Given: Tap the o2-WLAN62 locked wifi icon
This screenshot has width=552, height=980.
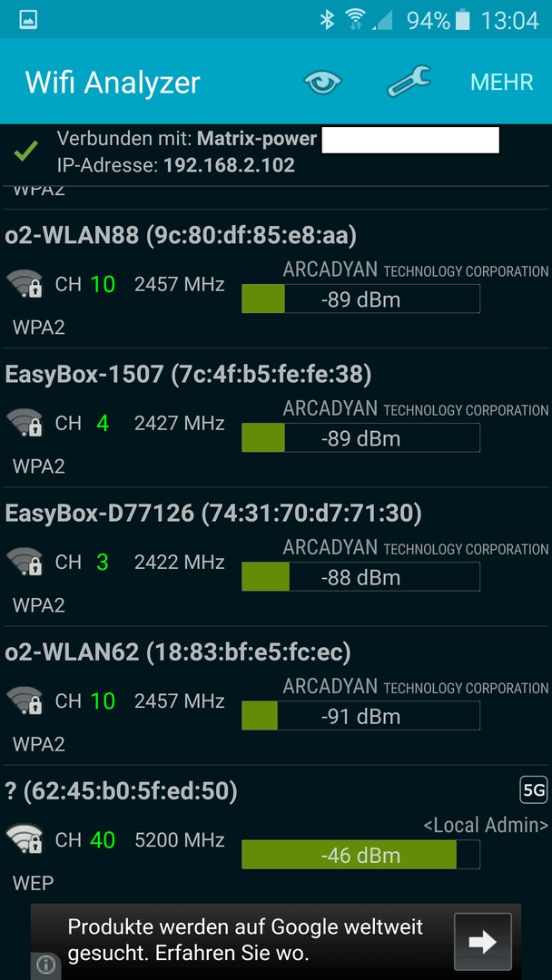Looking at the screenshot, I should [x=25, y=701].
